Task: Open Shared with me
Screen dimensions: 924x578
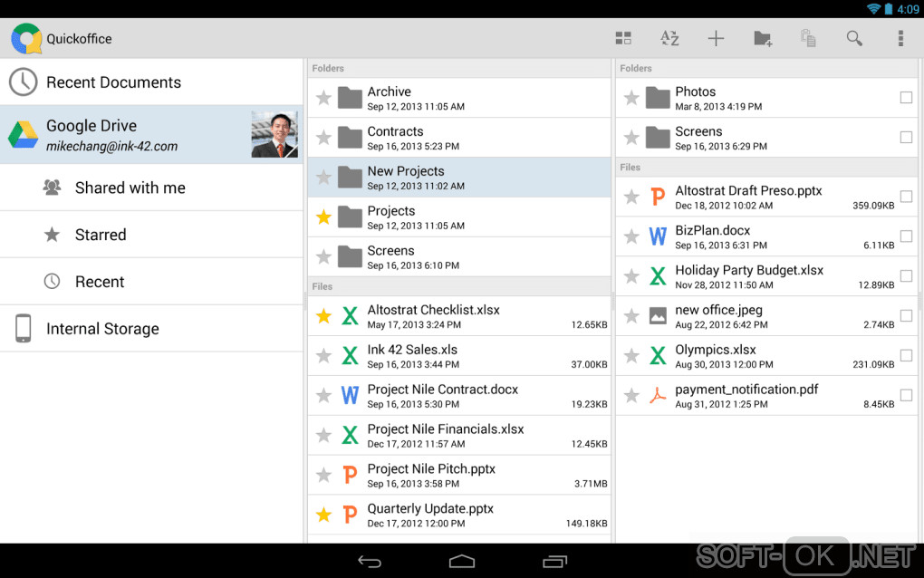Action: (151, 188)
